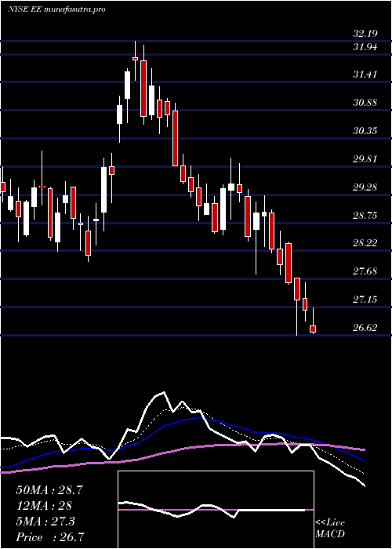Select the 26.62 price level label
The image size is (392, 549).
coord(365,328)
